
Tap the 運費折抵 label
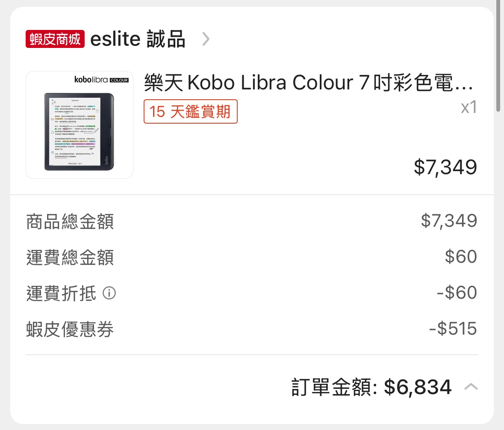pyautogui.click(x=61, y=294)
